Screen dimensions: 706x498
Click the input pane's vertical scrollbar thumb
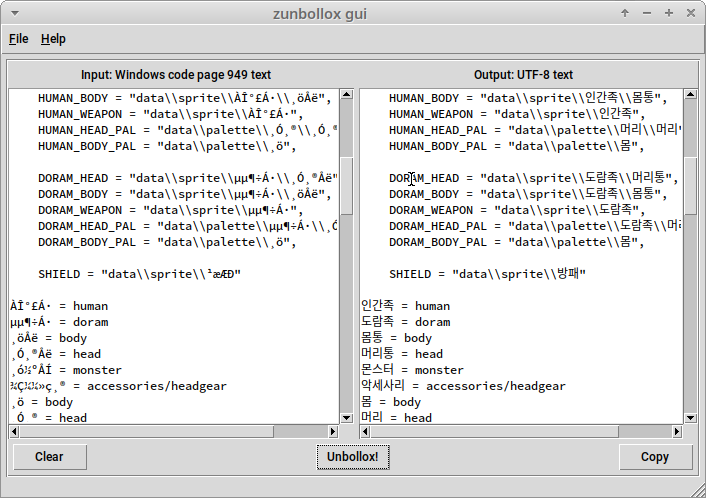[346, 185]
